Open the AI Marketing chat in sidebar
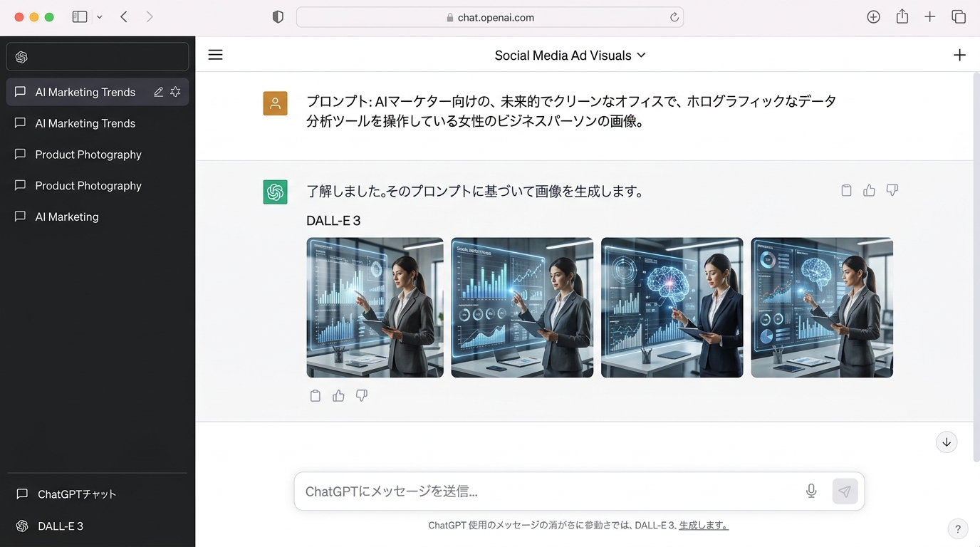 pyautogui.click(x=67, y=217)
